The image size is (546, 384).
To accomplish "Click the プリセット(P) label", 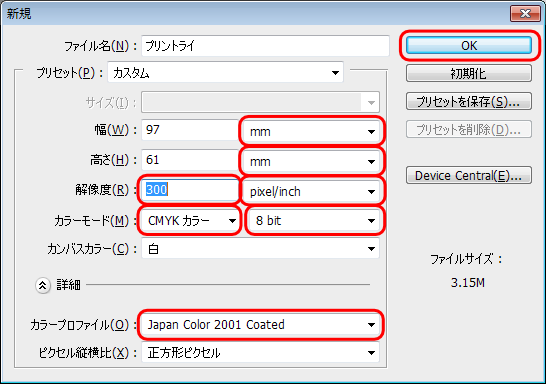I will [69, 73].
